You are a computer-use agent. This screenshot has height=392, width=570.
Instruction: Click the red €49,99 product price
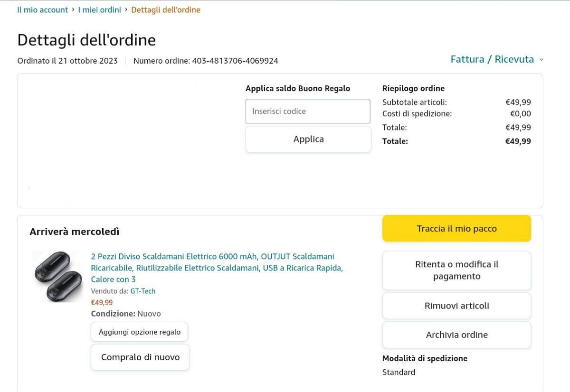pos(102,302)
